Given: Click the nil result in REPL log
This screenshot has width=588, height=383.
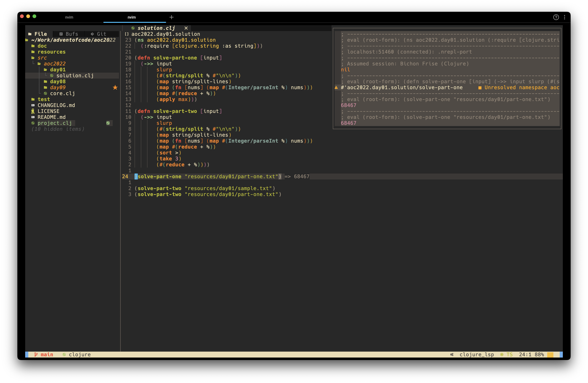Looking at the screenshot, I should (345, 70).
